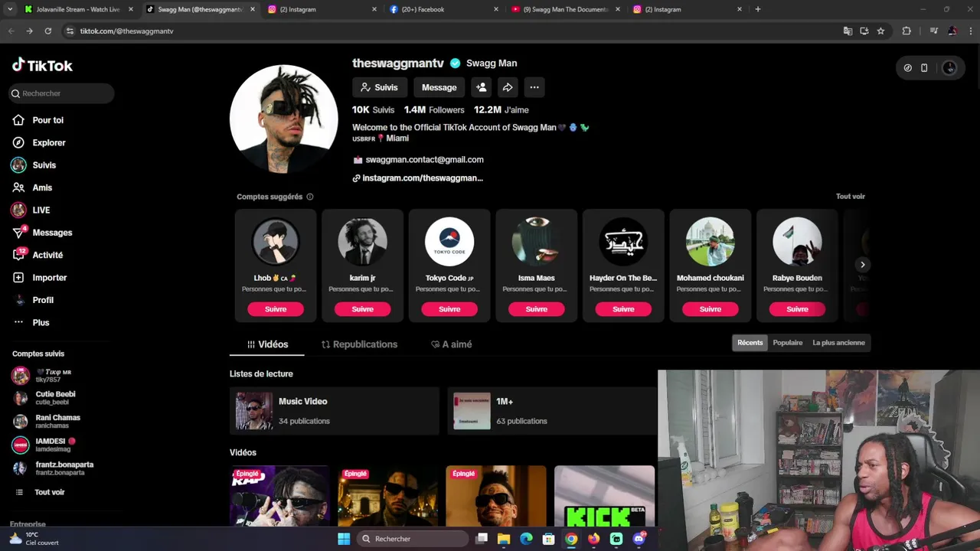Click Chrome translate page icon

coord(848,31)
